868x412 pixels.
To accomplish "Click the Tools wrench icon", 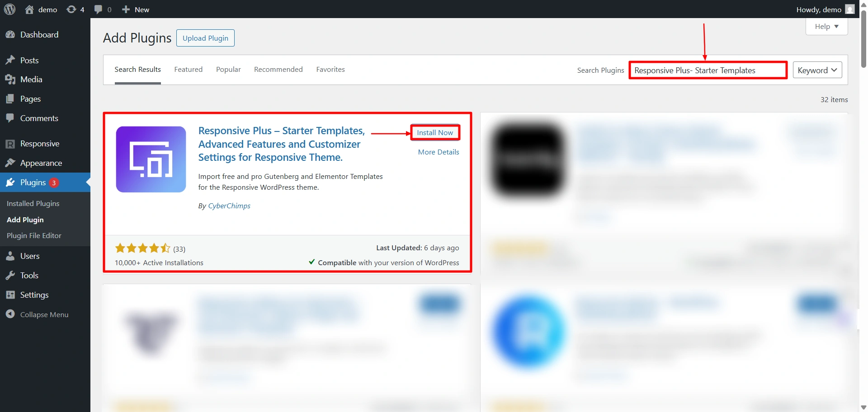I will pyautogui.click(x=10, y=276).
